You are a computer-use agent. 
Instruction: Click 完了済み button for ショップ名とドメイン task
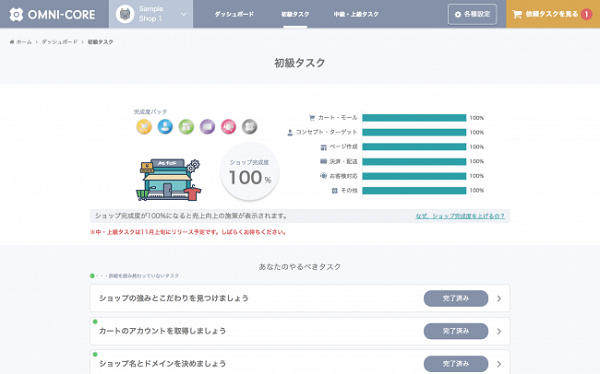(x=456, y=364)
